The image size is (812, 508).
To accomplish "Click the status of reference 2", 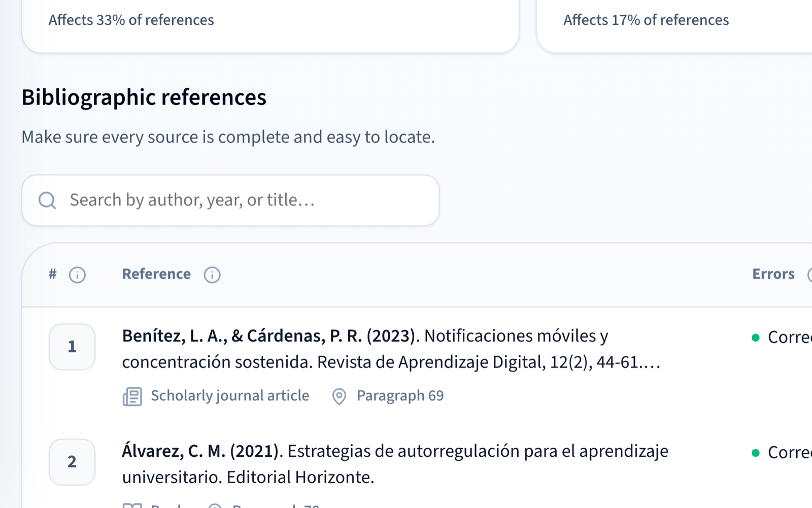I will [782, 453].
